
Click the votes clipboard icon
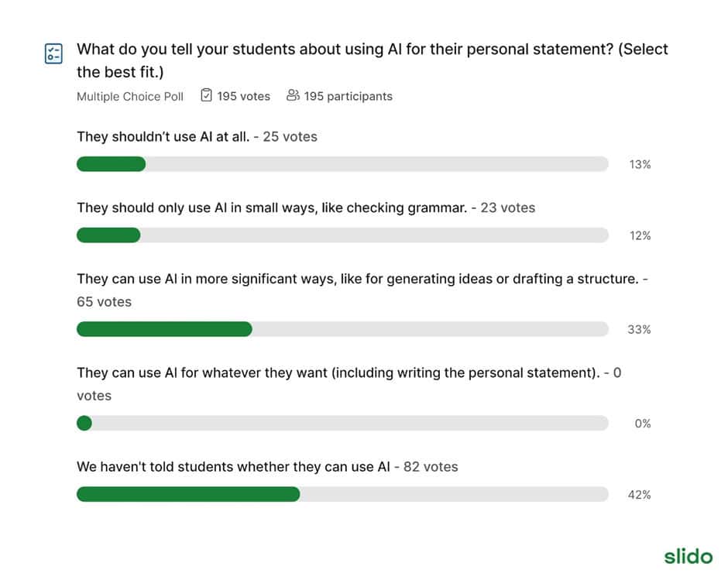tap(206, 95)
